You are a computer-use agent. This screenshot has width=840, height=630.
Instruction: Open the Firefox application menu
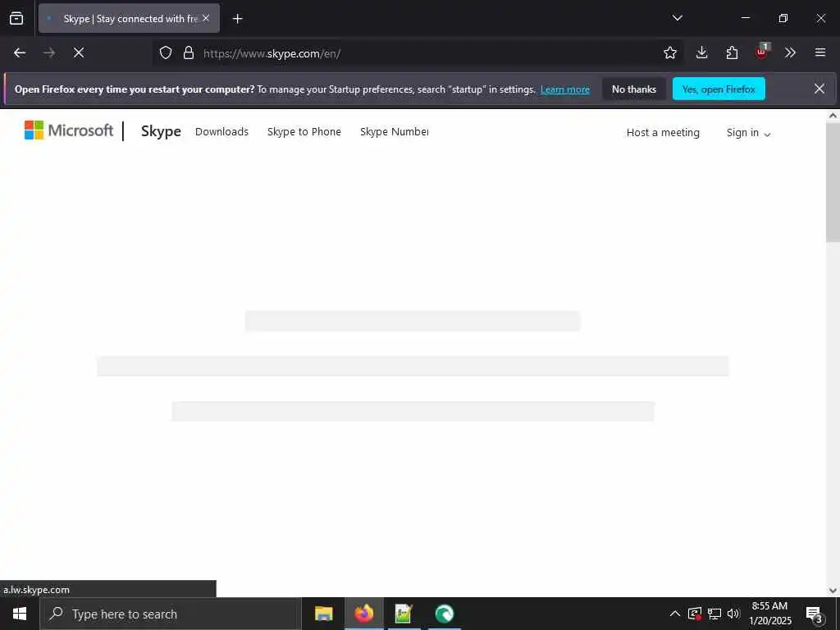click(x=820, y=52)
